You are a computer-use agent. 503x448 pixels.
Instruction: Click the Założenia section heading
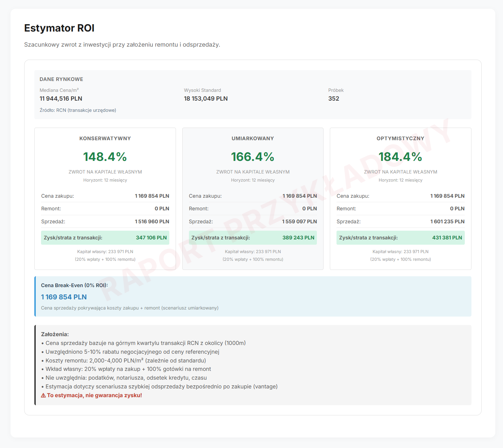pyautogui.click(x=55, y=334)
